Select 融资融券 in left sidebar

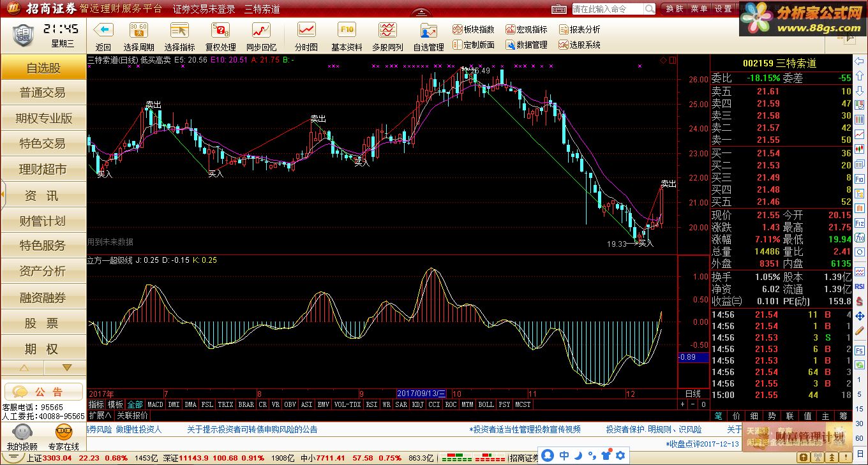coord(43,298)
